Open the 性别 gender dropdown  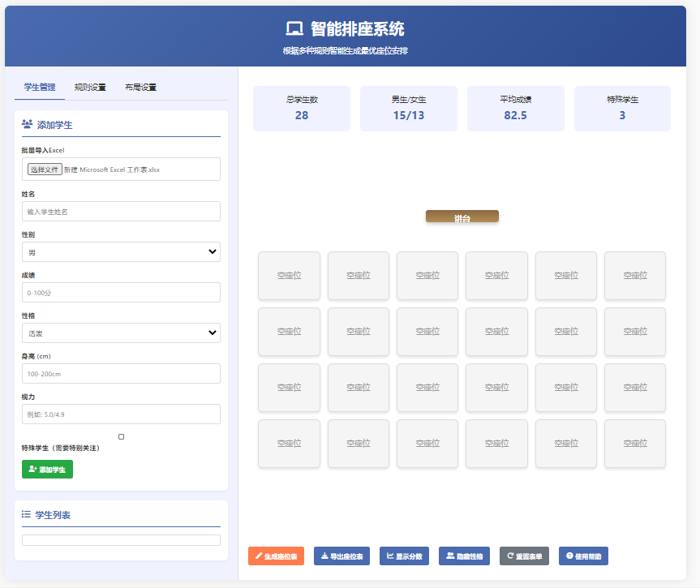tap(120, 251)
